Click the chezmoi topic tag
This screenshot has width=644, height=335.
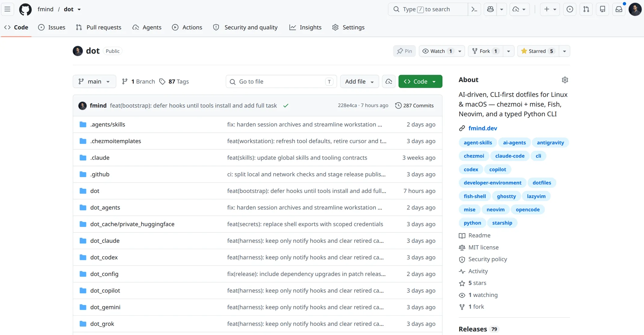[474, 156]
